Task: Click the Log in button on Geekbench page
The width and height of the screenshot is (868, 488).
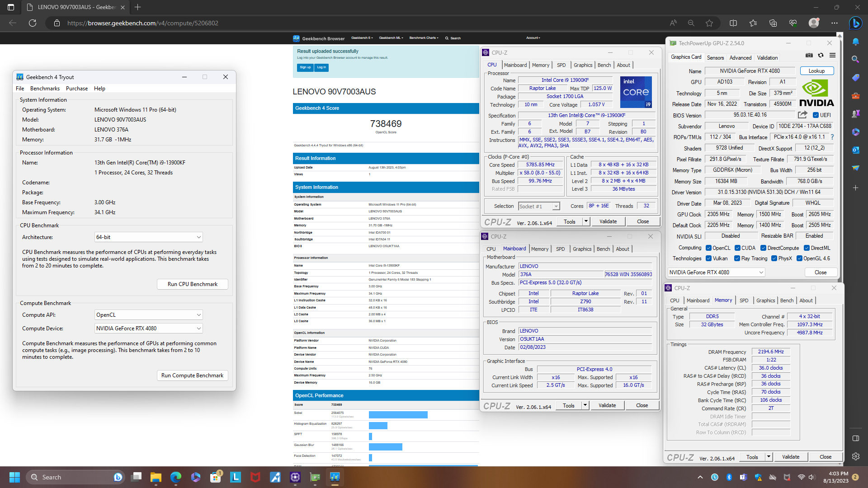Action: click(x=321, y=67)
